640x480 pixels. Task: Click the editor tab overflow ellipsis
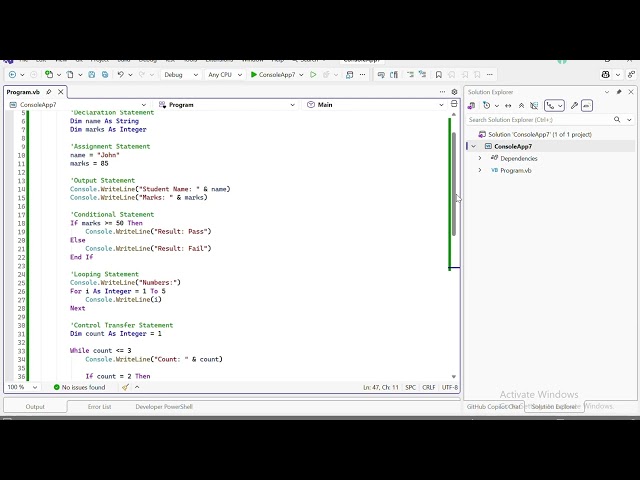point(442,92)
